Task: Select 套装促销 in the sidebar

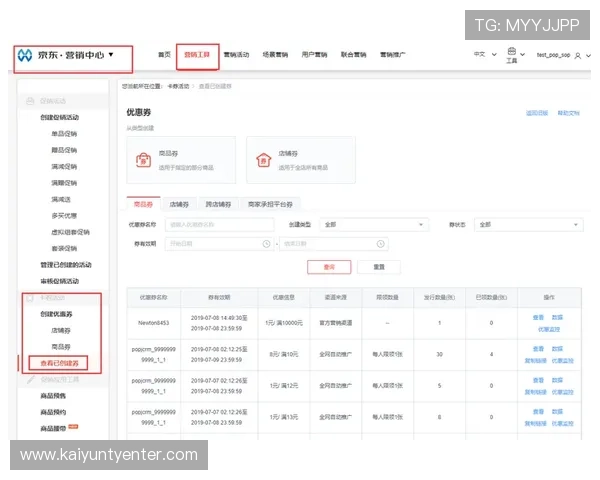Action: click(x=64, y=249)
